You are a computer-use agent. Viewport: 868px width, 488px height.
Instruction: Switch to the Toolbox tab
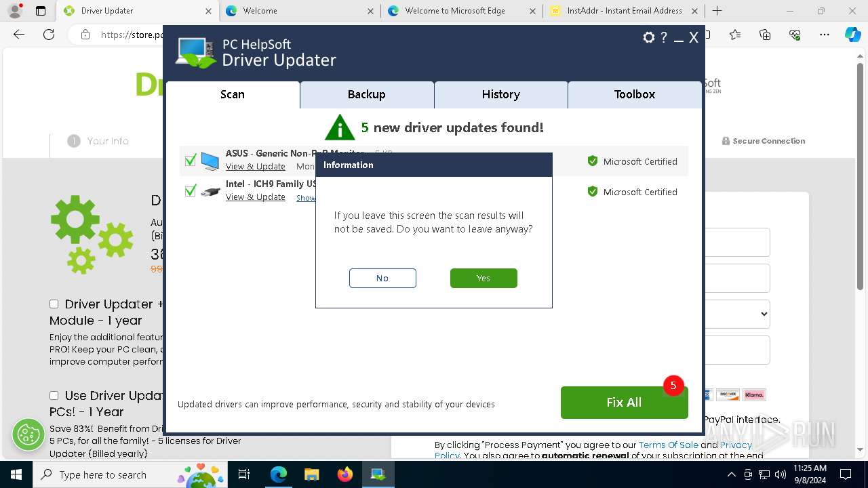click(x=635, y=95)
